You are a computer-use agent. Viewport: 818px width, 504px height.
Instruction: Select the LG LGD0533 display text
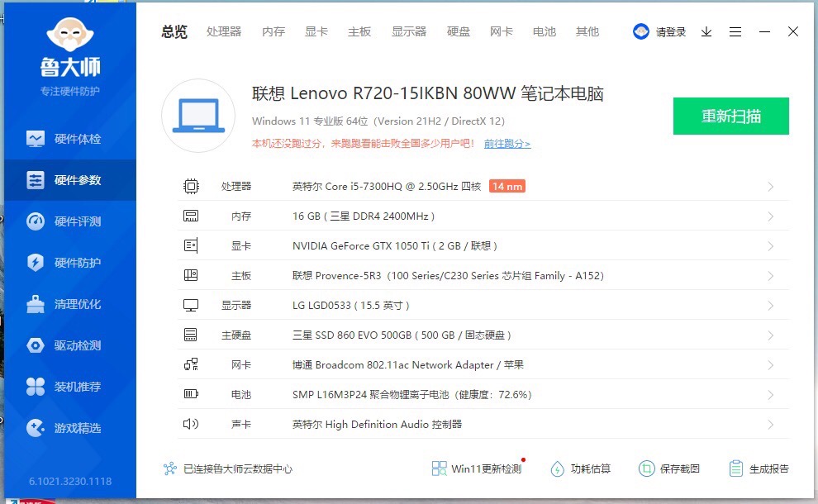[x=350, y=305]
